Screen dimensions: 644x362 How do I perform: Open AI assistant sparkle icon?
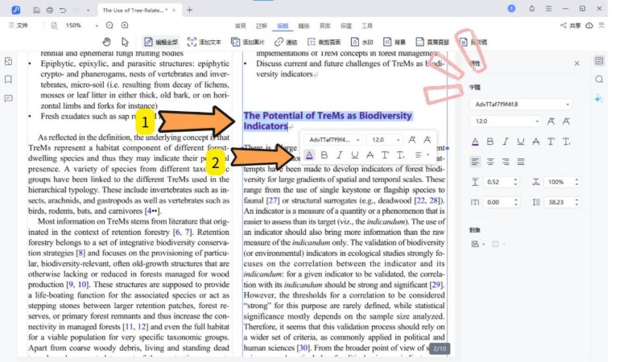coord(599,98)
